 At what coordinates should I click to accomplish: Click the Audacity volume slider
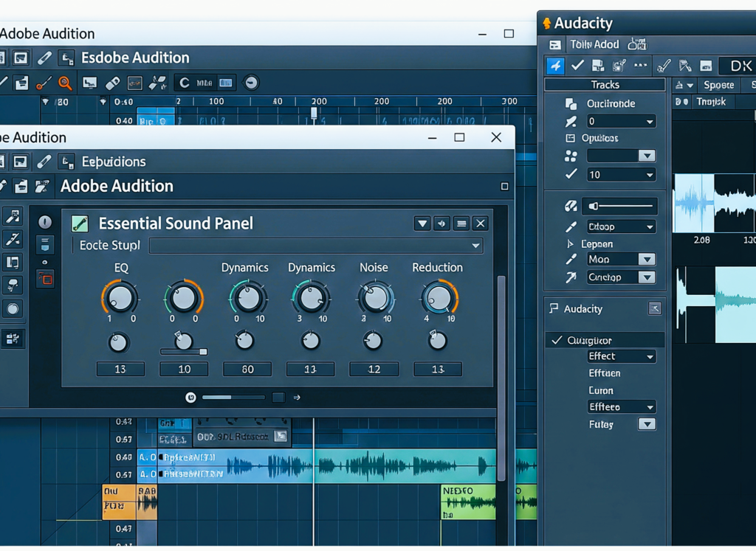(620, 206)
